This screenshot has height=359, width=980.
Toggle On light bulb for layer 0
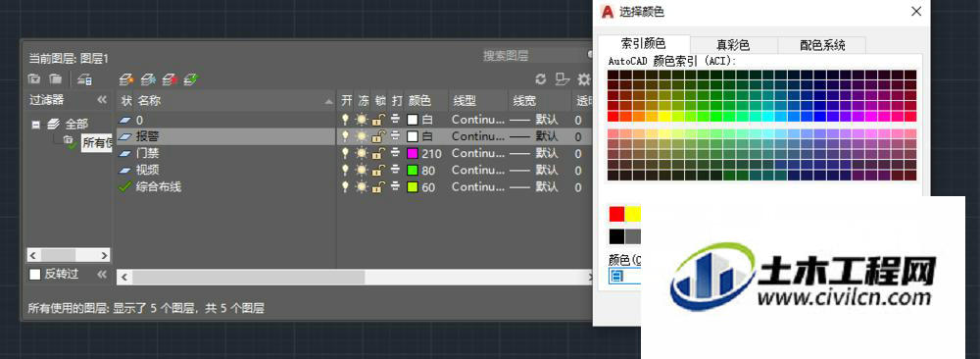click(345, 120)
